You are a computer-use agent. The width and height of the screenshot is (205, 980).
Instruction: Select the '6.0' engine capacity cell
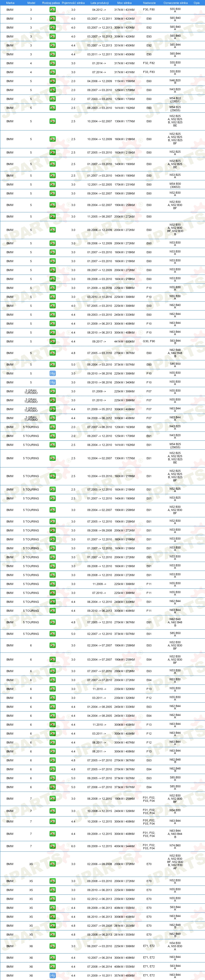pyautogui.click(x=73, y=846)
